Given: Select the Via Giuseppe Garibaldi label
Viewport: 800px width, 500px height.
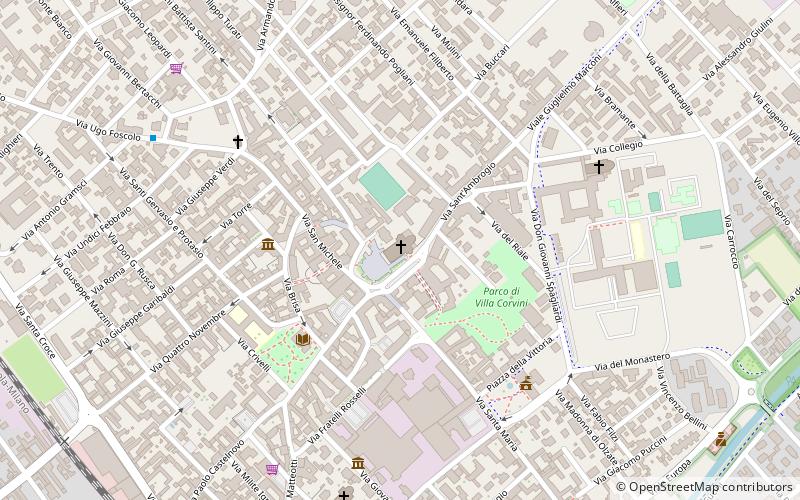Looking at the screenshot, I should click(136, 316).
